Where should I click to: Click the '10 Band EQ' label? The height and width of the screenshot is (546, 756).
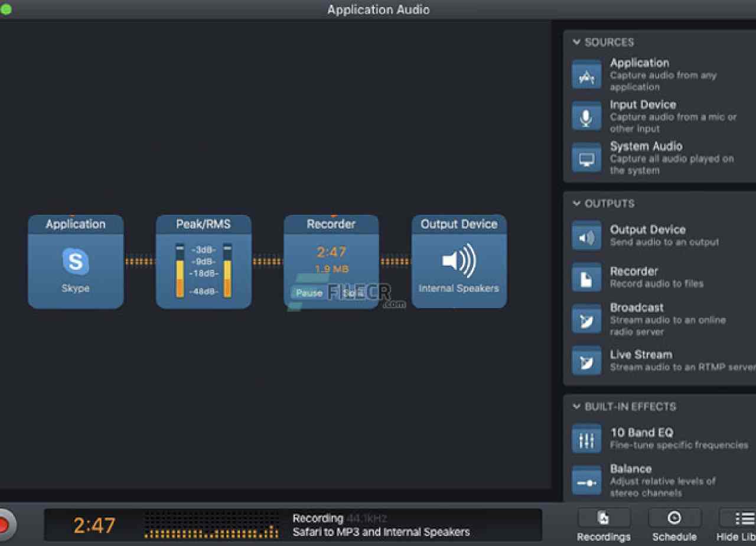pos(641,433)
